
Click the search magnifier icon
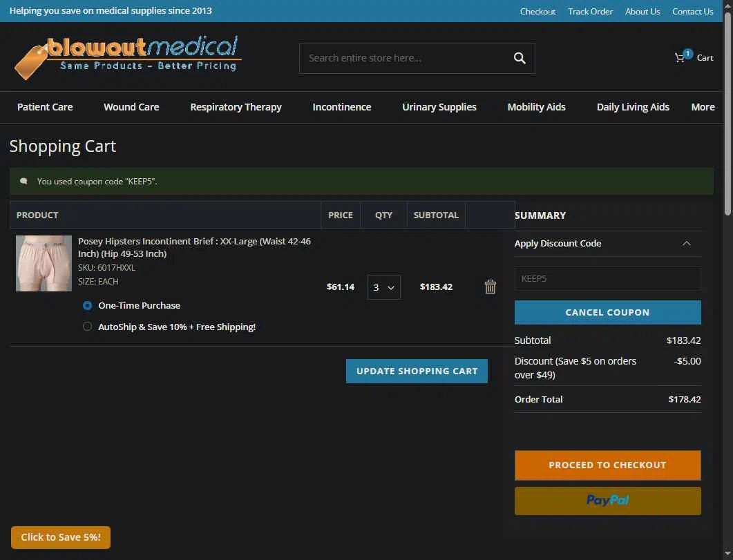click(520, 58)
